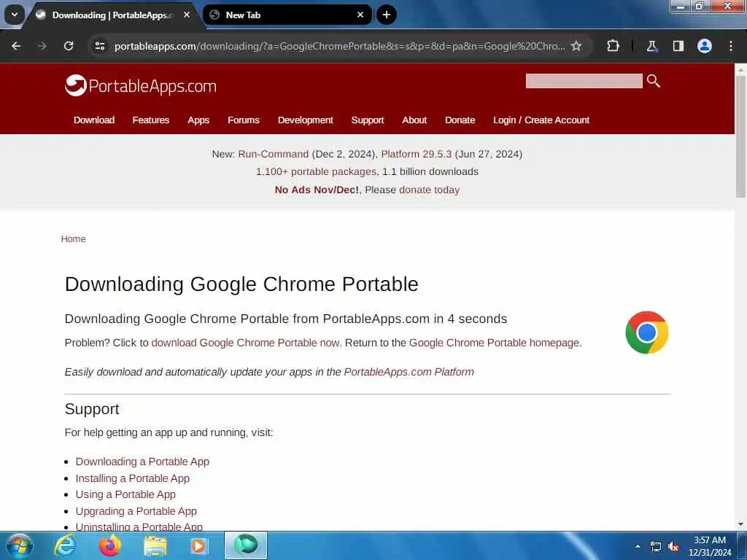Switch to the New Tab tab
This screenshot has height=560, width=747.
tap(286, 15)
